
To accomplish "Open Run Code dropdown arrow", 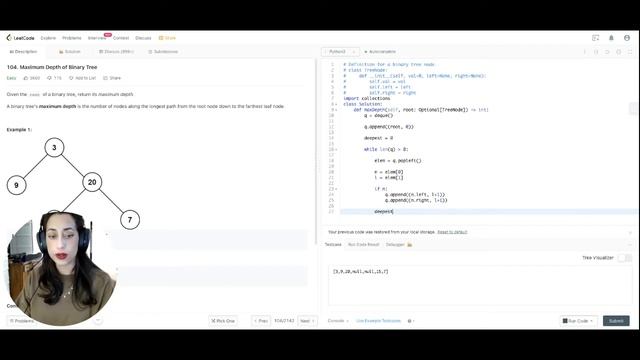I will [x=591, y=321].
